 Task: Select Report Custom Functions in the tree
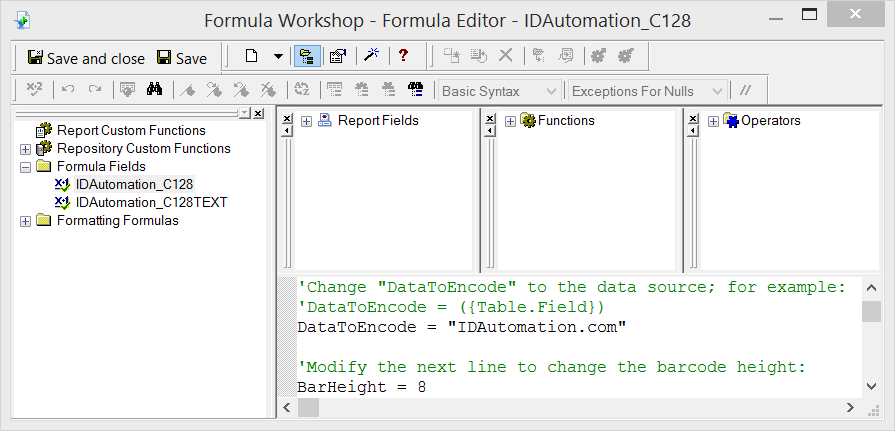131,131
